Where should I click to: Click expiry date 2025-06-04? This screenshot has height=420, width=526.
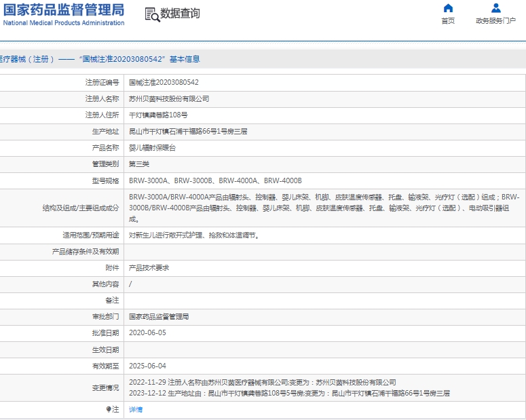(147, 366)
